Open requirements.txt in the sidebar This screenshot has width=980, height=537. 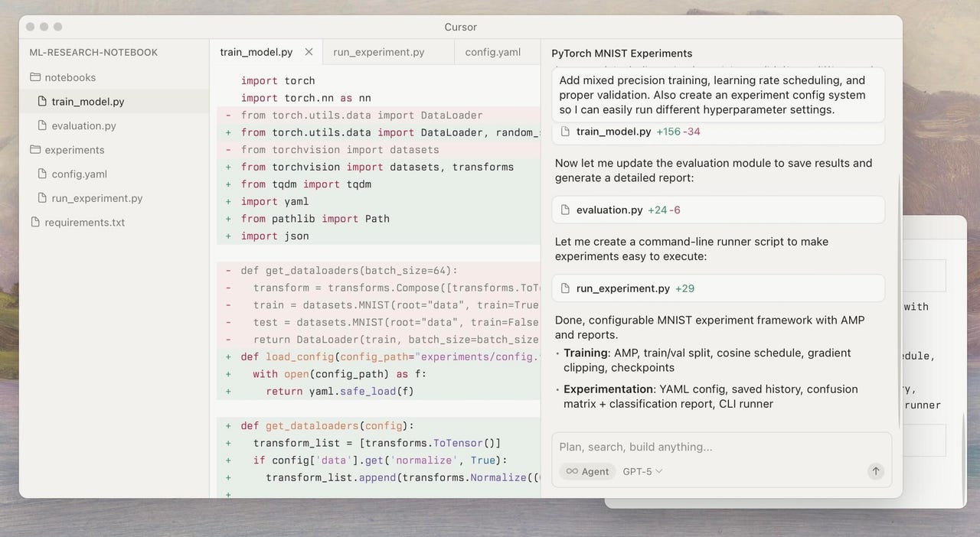tap(84, 223)
